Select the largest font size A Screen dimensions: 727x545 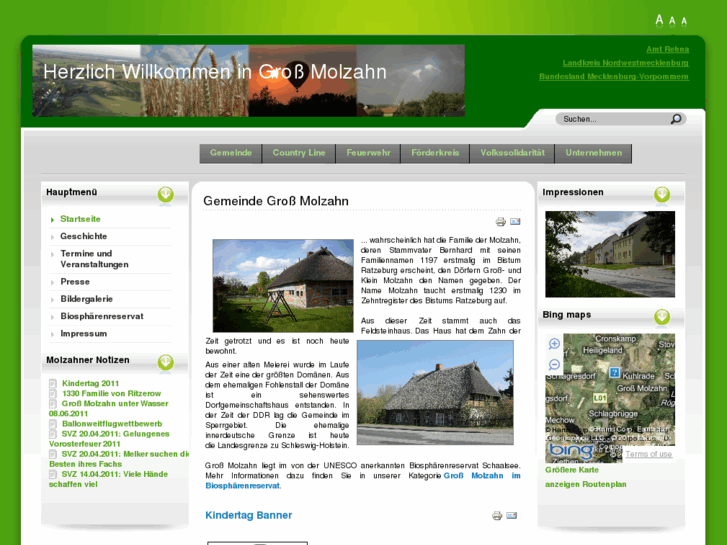[x=659, y=20]
